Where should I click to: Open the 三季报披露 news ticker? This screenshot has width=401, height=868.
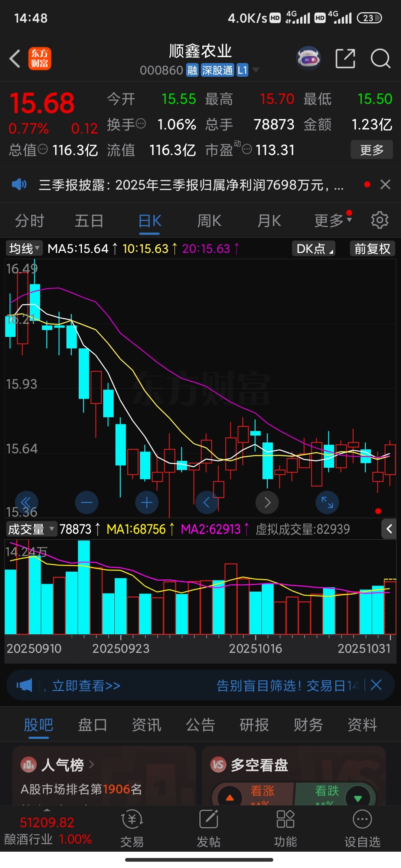tap(191, 185)
